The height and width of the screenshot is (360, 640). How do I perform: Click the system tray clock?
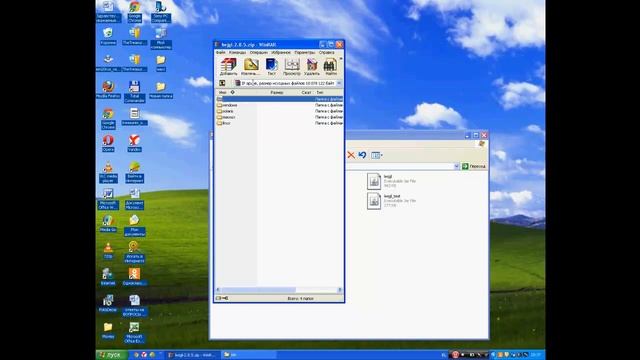tap(536, 355)
